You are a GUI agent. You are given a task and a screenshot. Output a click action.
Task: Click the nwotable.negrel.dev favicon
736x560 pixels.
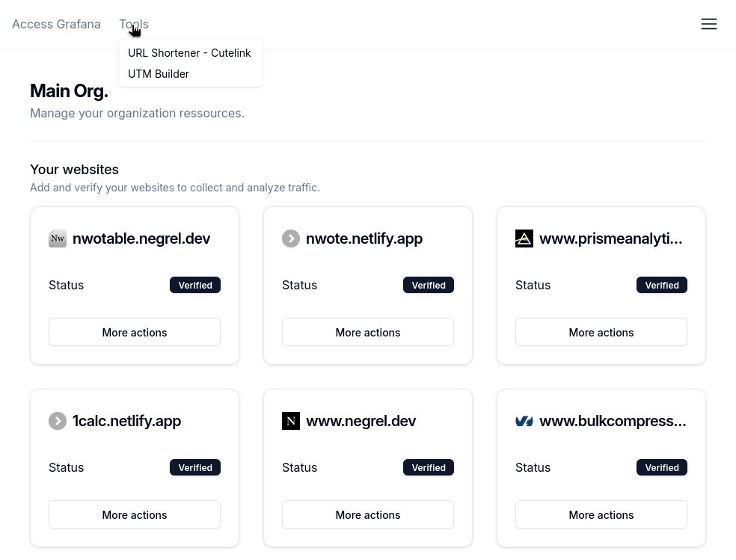(x=58, y=239)
